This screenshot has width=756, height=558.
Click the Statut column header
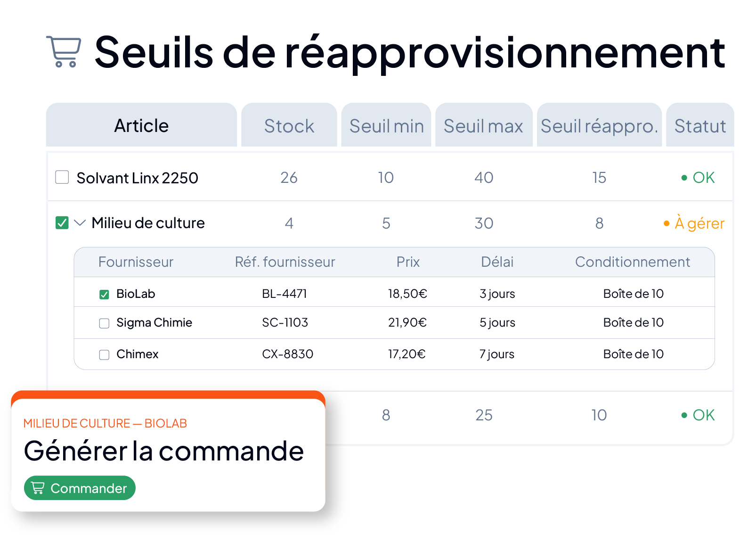click(x=700, y=125)
